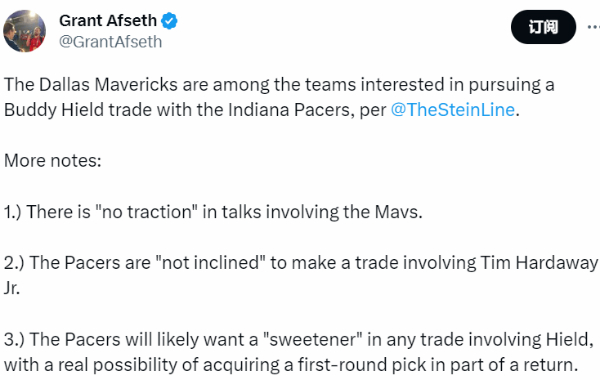Click the standalone "Jr." line
The width and height of the screenshot is (600, 380).
point(12,288)
